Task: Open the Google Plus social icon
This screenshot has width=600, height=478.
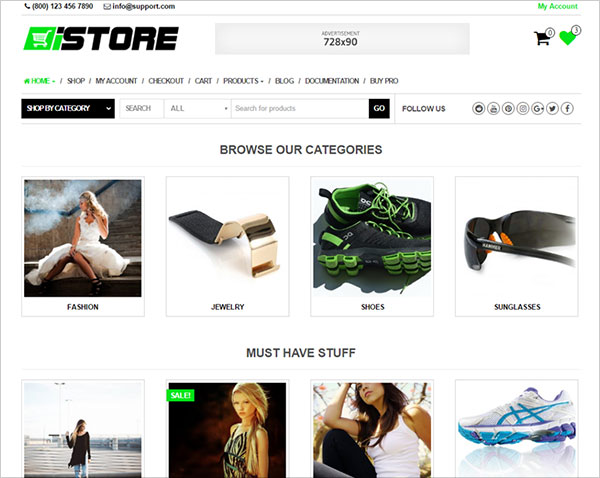Action: [538, 109]
